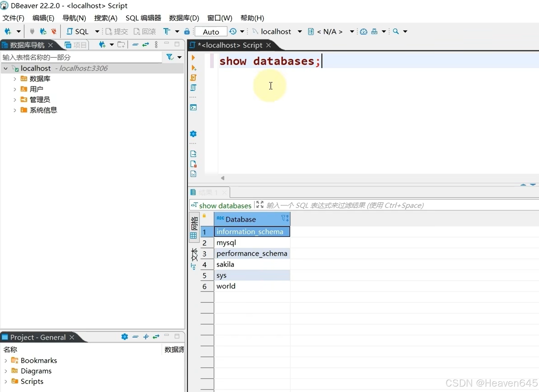Image resolution: width=539 pixels, height=392 pixels.
Task: Switch to the 项目 tab
Action: (x=76, y=45)
